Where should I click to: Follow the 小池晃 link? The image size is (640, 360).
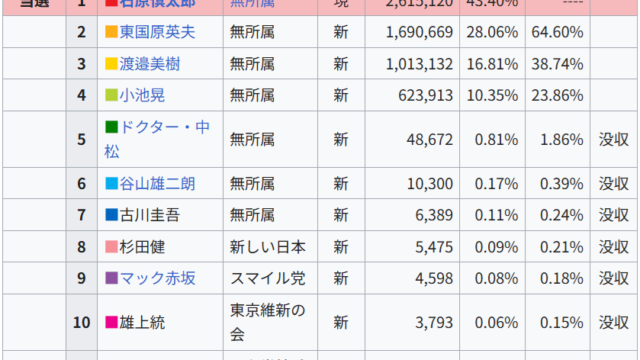pyautogui.click(x=142, y=95)
